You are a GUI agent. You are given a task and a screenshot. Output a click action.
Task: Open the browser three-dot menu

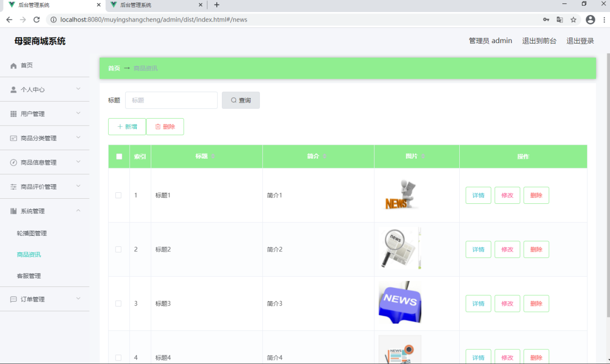click(x=604, y=20)
